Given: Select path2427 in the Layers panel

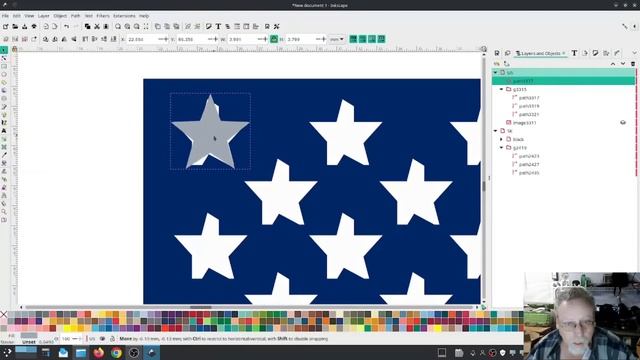Looking at the screenshot, I should [529, 164].
